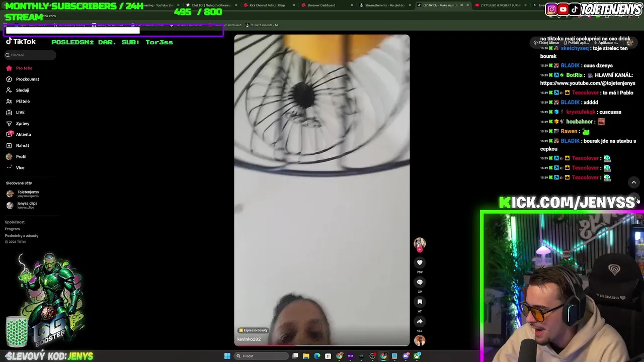Viewport: 644px width, 362px height.
Task: Open the kevinko282 creator username
Action: coord(249,339)
